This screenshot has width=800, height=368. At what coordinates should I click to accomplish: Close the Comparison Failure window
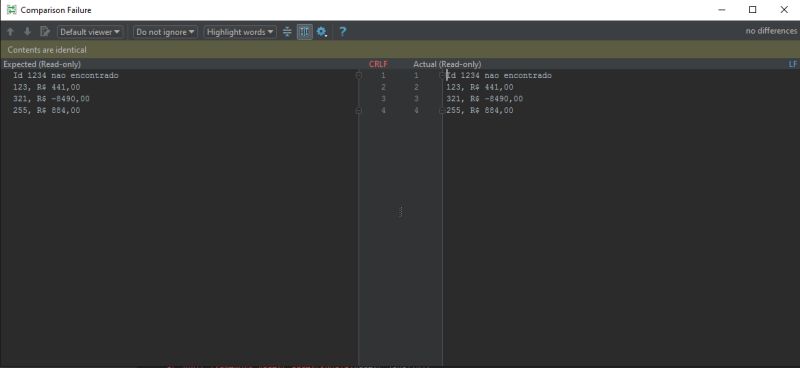coord(784,10)
